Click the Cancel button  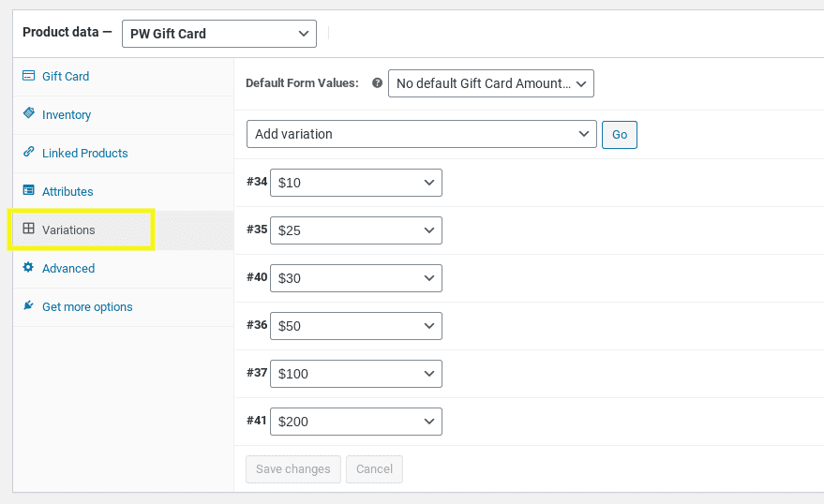tap(374, 469)
